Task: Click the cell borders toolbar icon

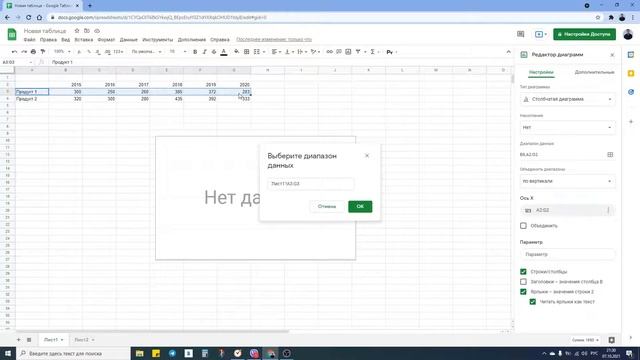Action: (247, 52)
